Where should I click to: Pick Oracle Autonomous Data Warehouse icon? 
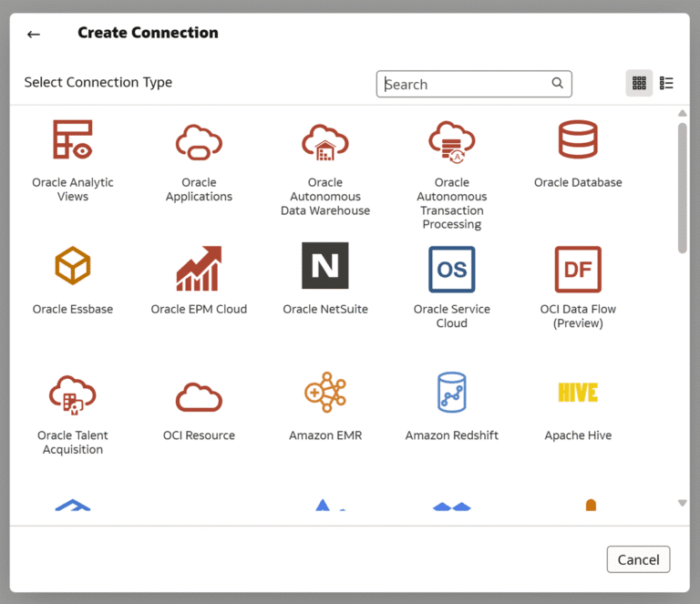click(325, 142)
